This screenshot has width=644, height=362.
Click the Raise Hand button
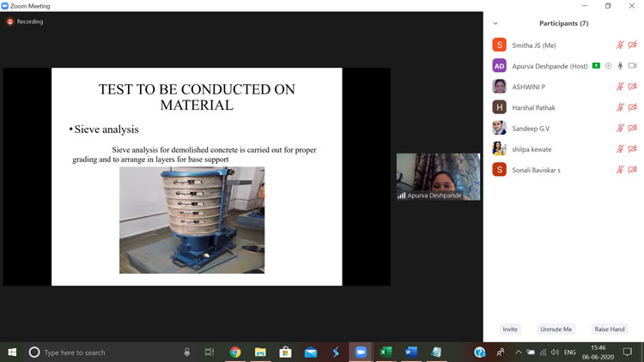pos(610,329)
